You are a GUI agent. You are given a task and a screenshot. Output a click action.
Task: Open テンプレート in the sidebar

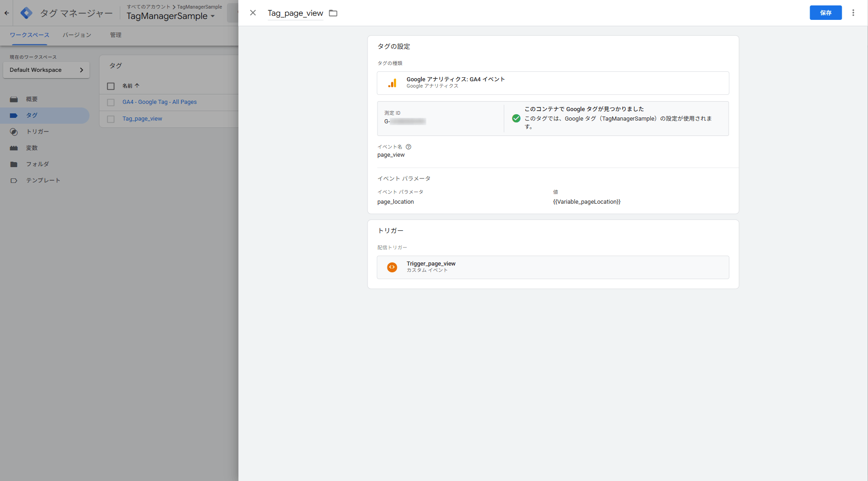[x=43, y=180]
